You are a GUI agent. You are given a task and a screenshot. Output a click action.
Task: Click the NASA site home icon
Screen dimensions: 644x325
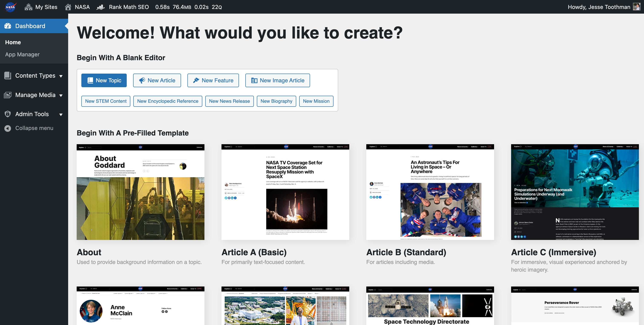click(x=68, y=7)
